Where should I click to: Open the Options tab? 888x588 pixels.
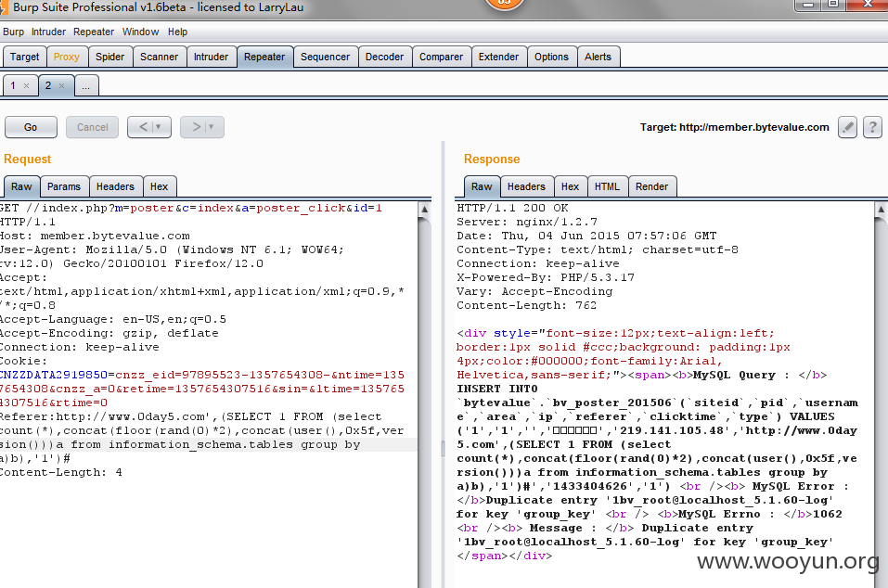point(551,57)
